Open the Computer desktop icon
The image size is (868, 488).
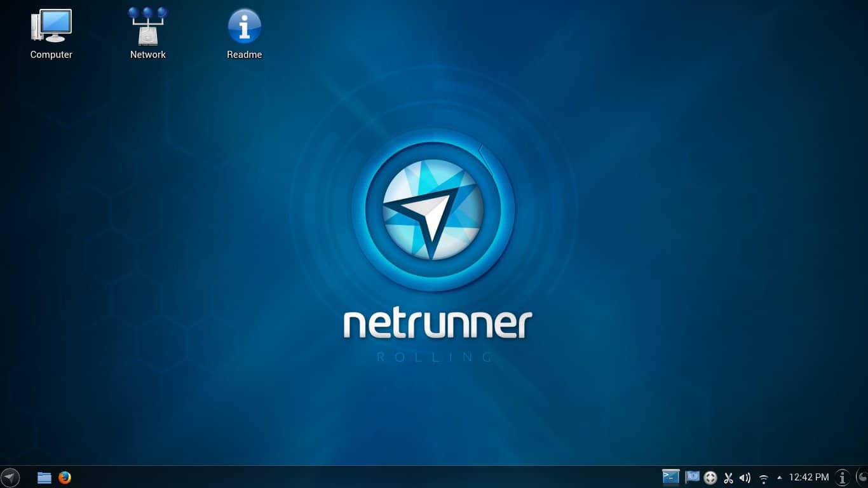coord(51,26)
